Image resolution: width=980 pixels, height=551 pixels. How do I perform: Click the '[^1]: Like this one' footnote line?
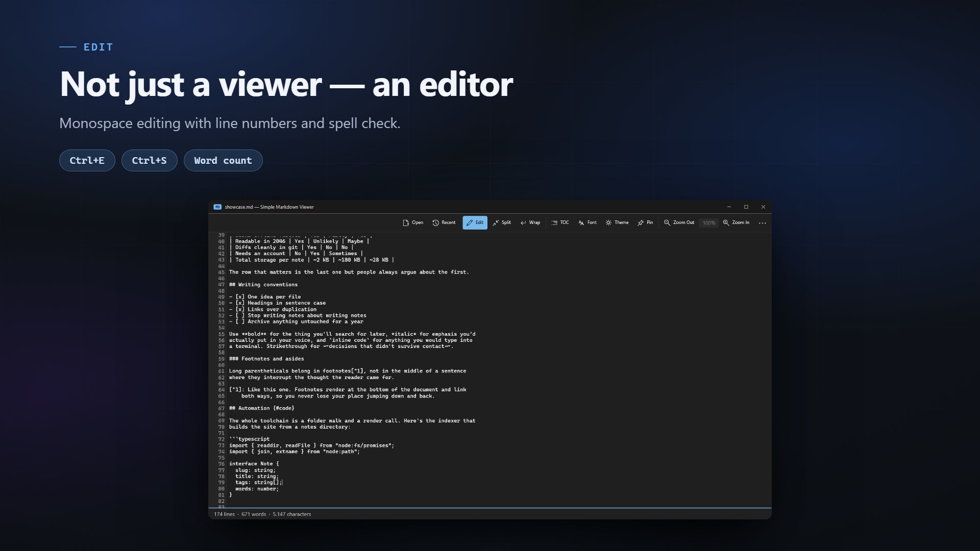pyautogui.click(x=348, y=390)
